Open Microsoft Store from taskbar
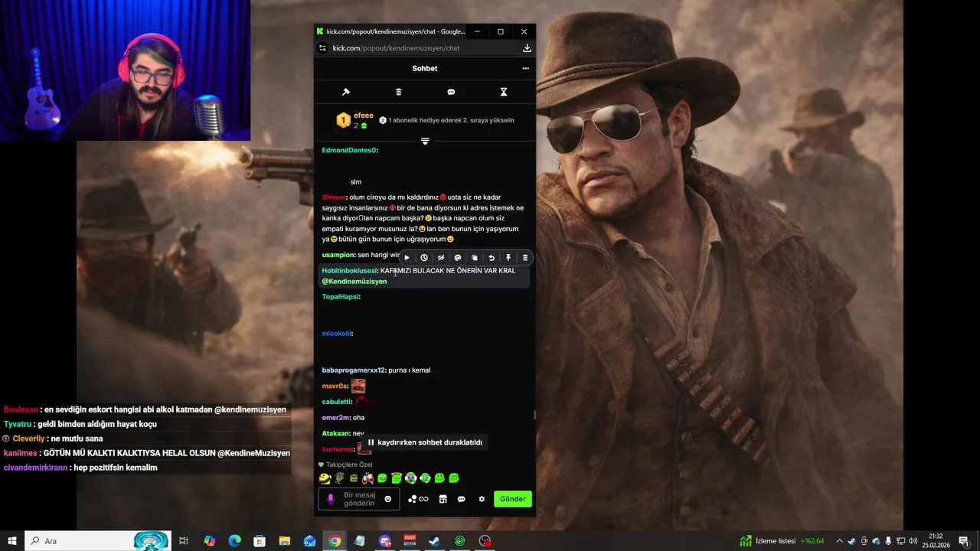This screenshot has height=551, width=980. click(260, 541)
